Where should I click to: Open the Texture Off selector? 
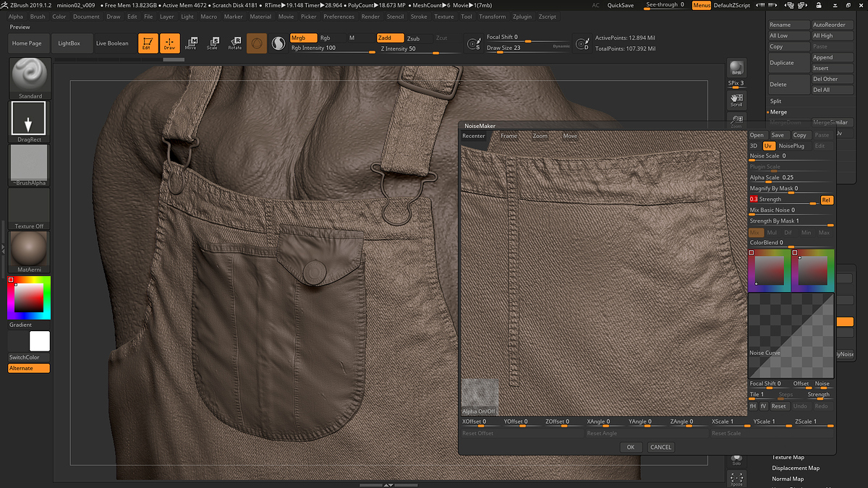tap(29, 208)
